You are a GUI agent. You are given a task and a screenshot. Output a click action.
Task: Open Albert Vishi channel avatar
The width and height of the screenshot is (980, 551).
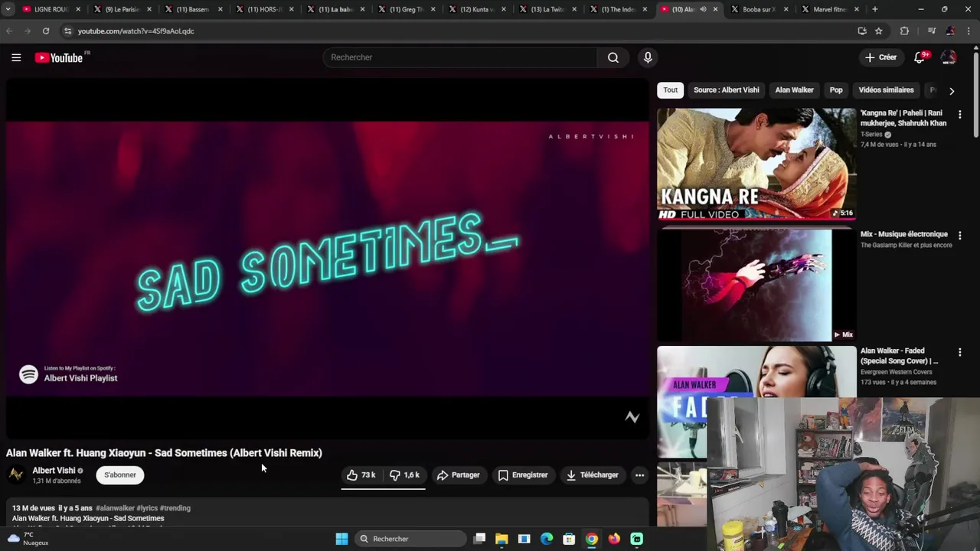[16, 475]
